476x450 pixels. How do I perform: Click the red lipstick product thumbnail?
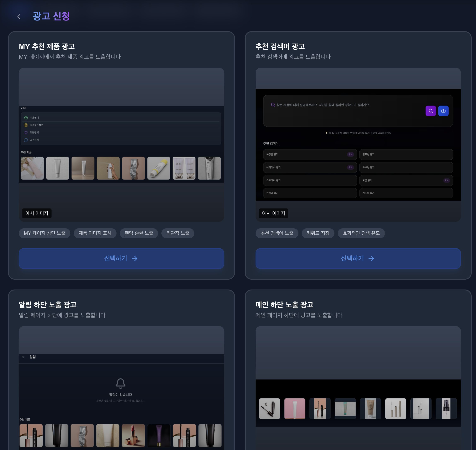[133, 435]
